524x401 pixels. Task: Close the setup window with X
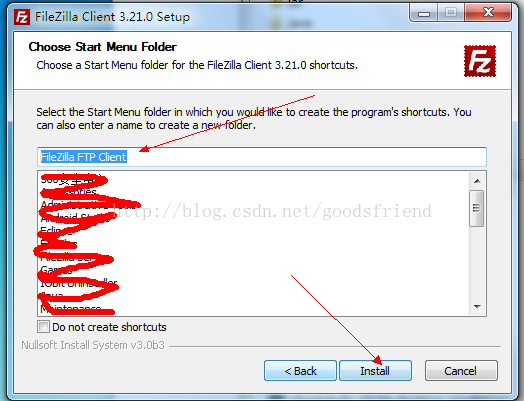pyautogui.click(x=488, y=13)
